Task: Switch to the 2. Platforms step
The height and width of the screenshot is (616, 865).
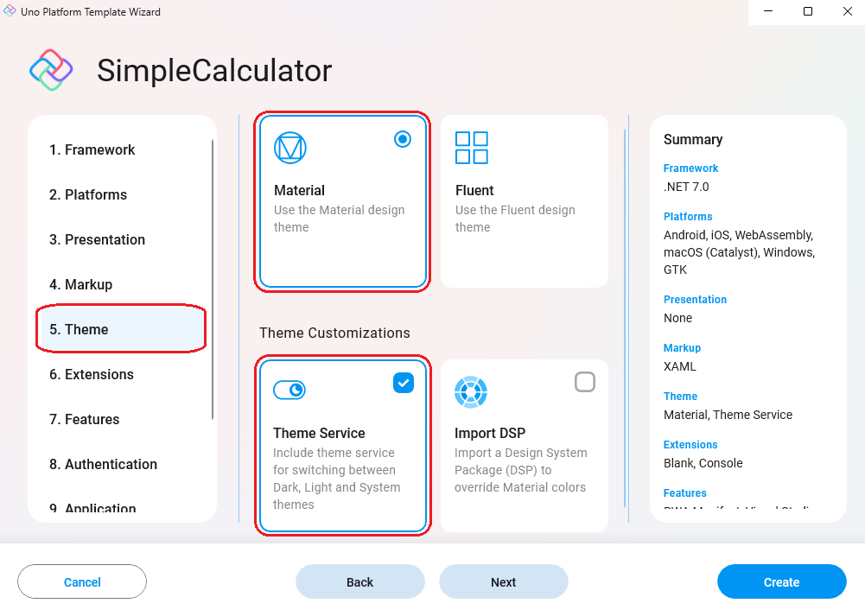Action: [86, 194]
